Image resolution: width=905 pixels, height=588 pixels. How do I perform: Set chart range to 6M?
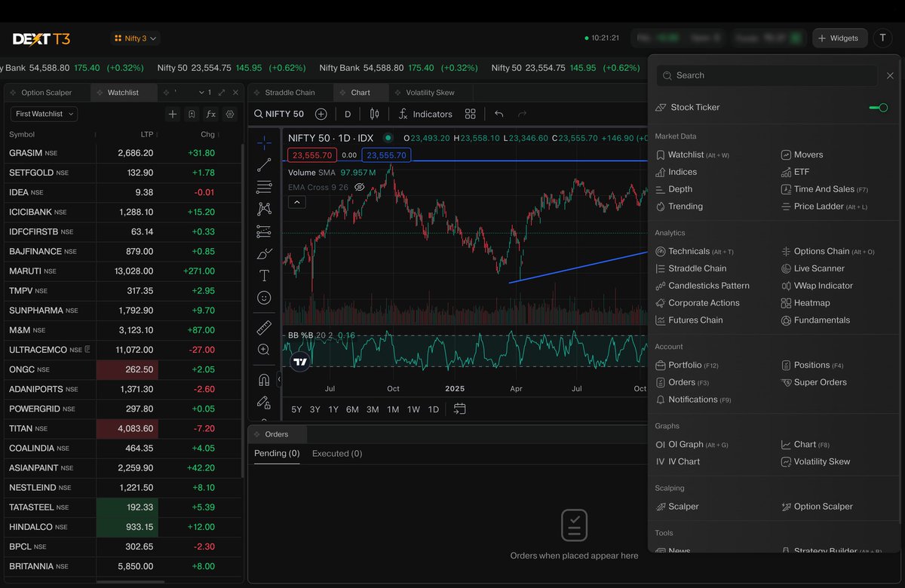click(x=352, y=409)
